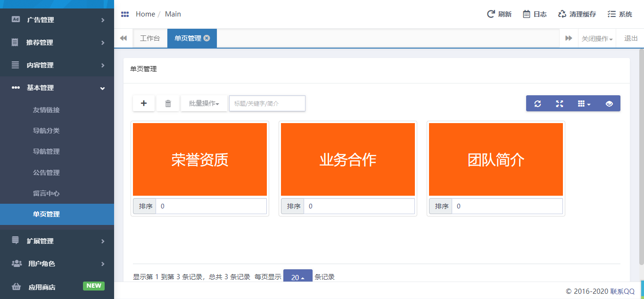Screen dimensions: 644x299
Task: Open the page size 20 dropdown
Action: (297, 277)
